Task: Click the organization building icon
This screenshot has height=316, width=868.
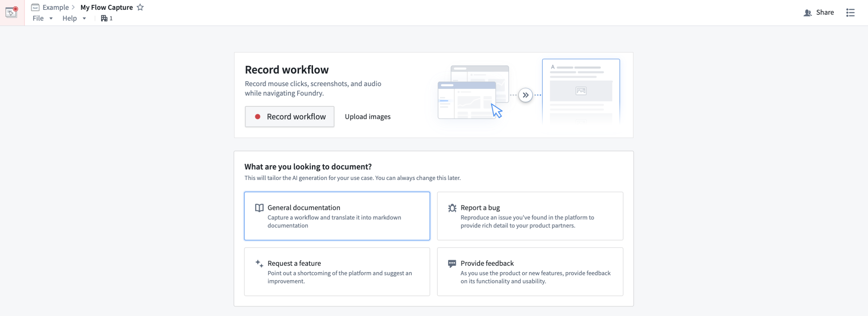Action: [104, 18]
